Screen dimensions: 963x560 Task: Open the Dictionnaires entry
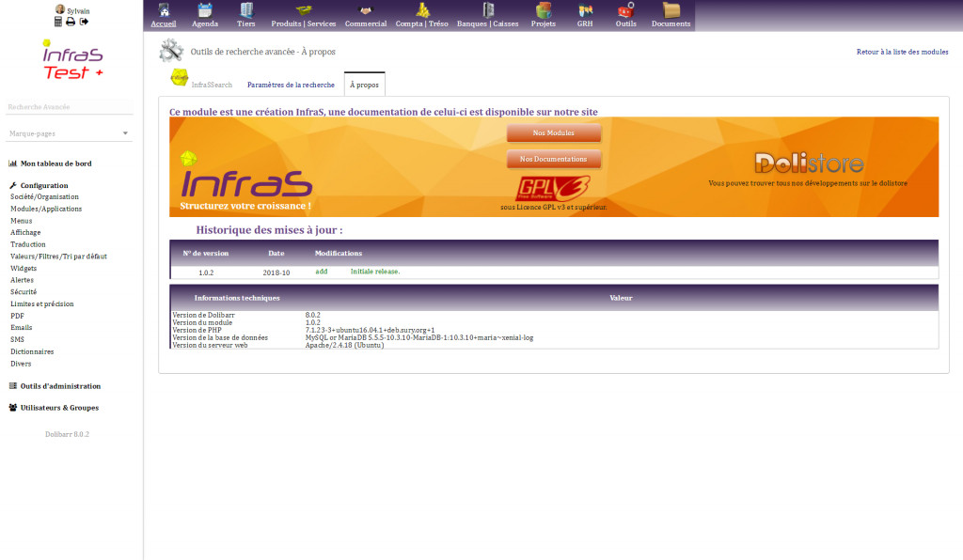point(32,351)
